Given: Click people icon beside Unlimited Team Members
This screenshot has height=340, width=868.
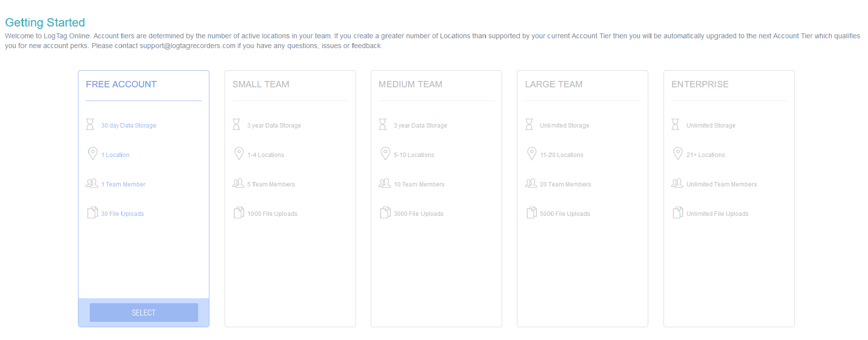Looking at the screenshot, I should tap(677, 183).
